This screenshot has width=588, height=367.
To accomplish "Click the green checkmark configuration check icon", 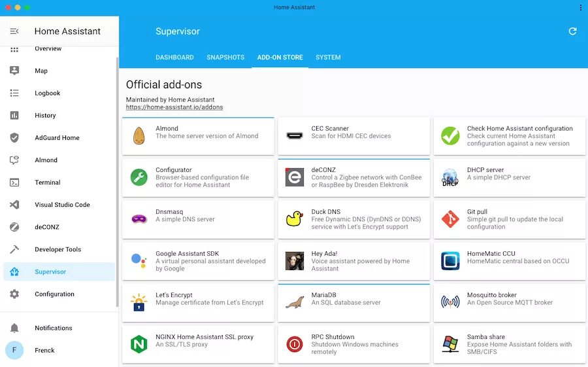I will (450, 135).
